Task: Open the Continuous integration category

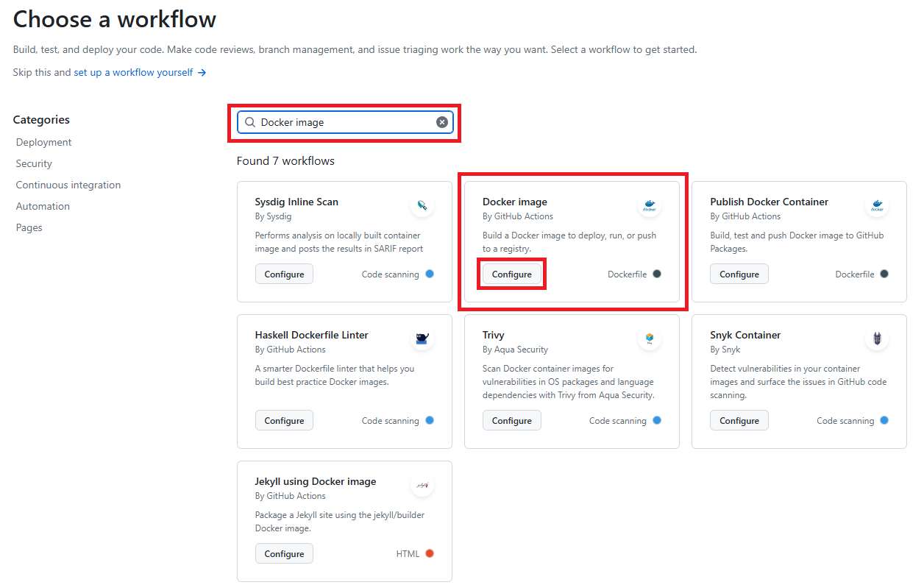Action: click(68, 185)
